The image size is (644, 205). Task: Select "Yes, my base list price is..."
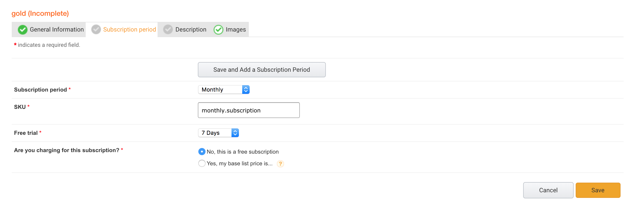[x=202, y=163]
